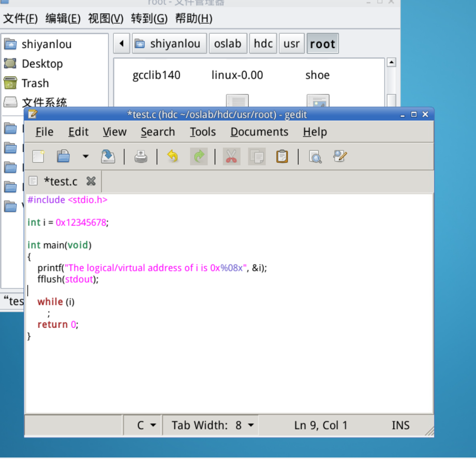Click the hdc path bar button
476x459 pixels.
[x=263, y=44]
